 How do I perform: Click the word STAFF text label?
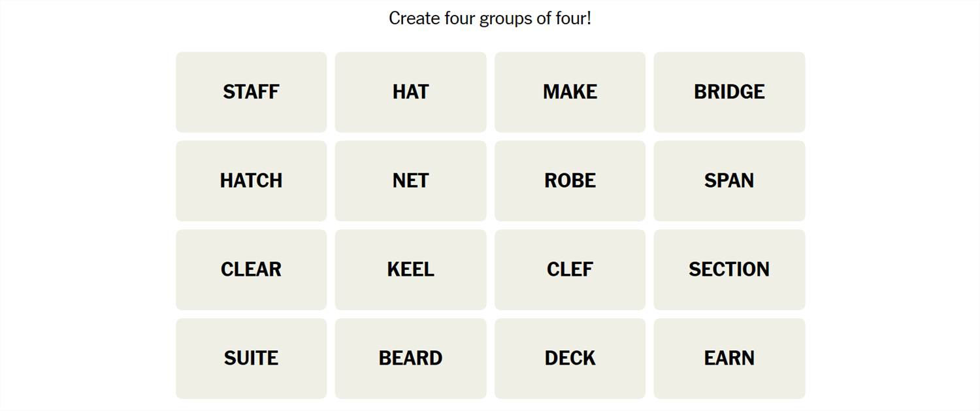251,91
